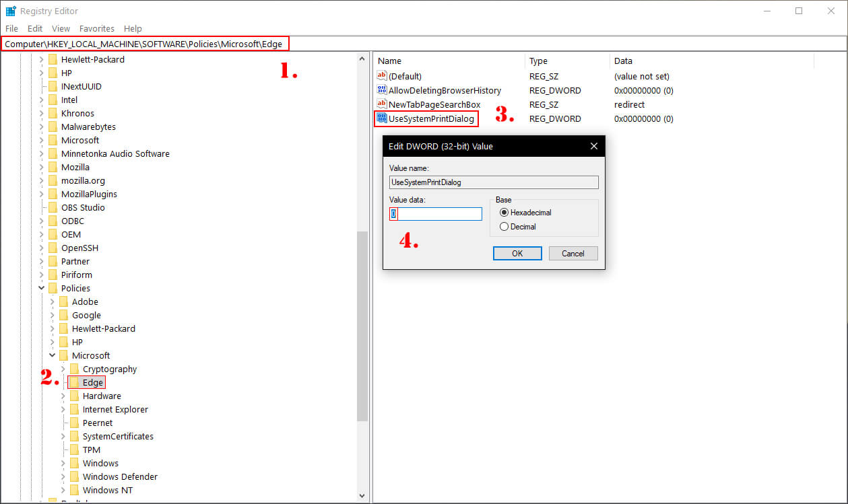
Task: Select the HP key under Policies
Action: [x=77, y=342]
